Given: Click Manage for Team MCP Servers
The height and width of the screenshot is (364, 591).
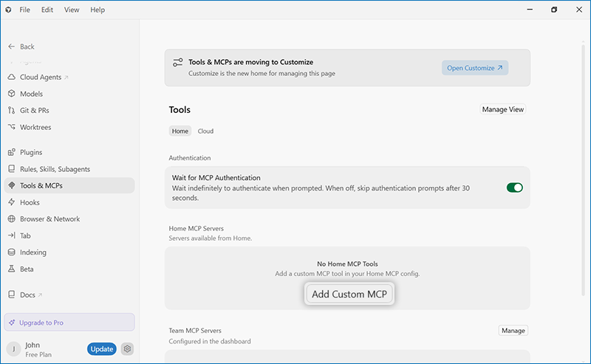Looking at the screenshot, I should point(513,331).
